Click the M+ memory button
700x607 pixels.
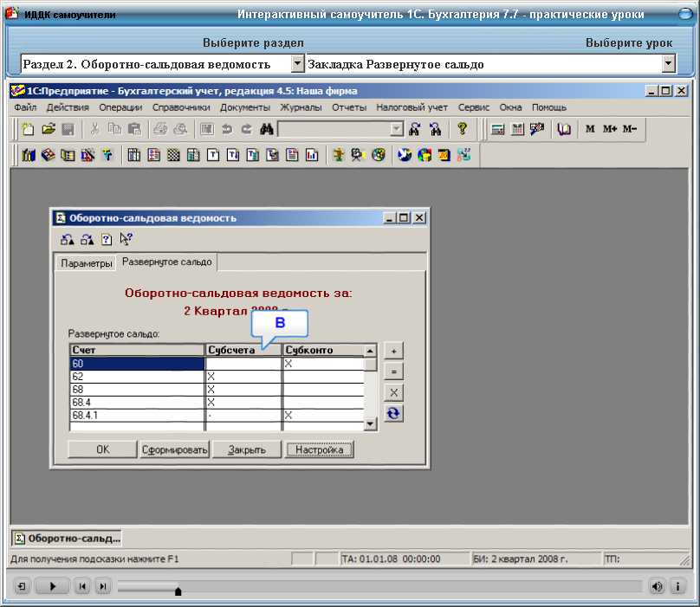pyautogui.click(x=610, y=129)
